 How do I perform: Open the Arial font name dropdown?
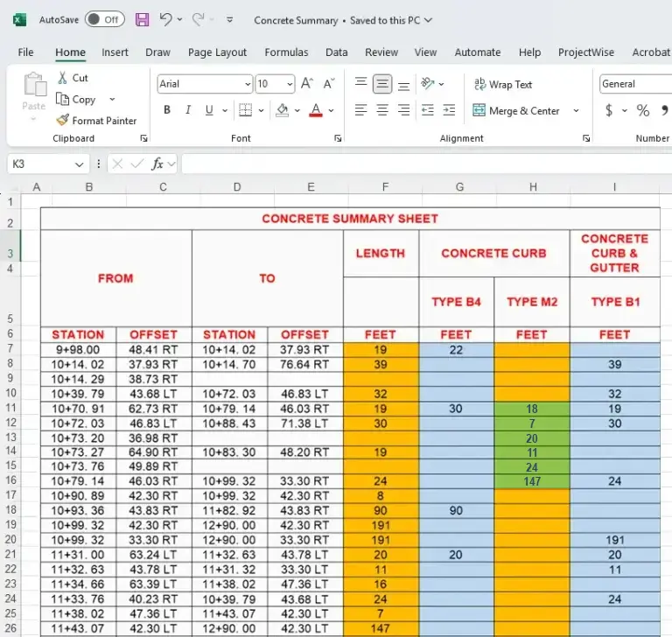tap(248, 85)
